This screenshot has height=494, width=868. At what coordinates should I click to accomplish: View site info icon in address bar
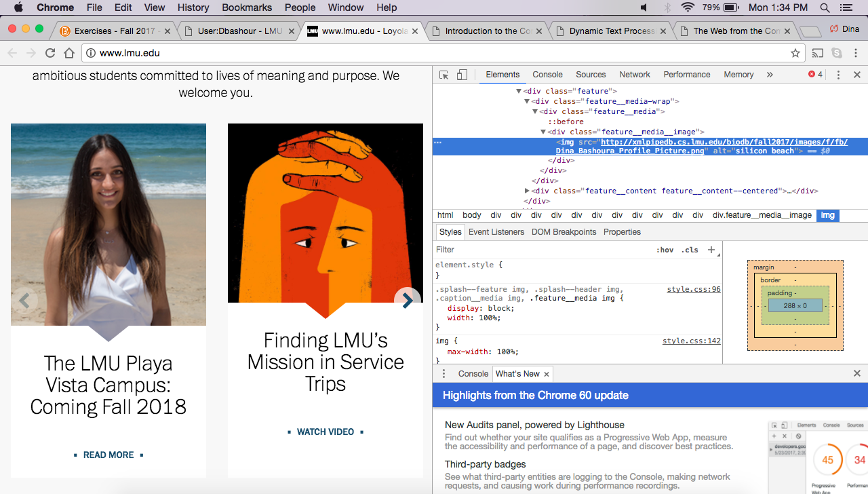click(x=91, y=53)
